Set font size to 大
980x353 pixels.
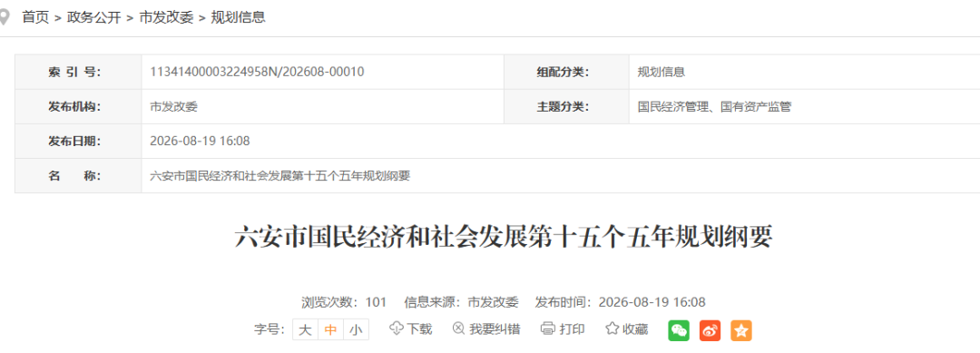(305, 329)
